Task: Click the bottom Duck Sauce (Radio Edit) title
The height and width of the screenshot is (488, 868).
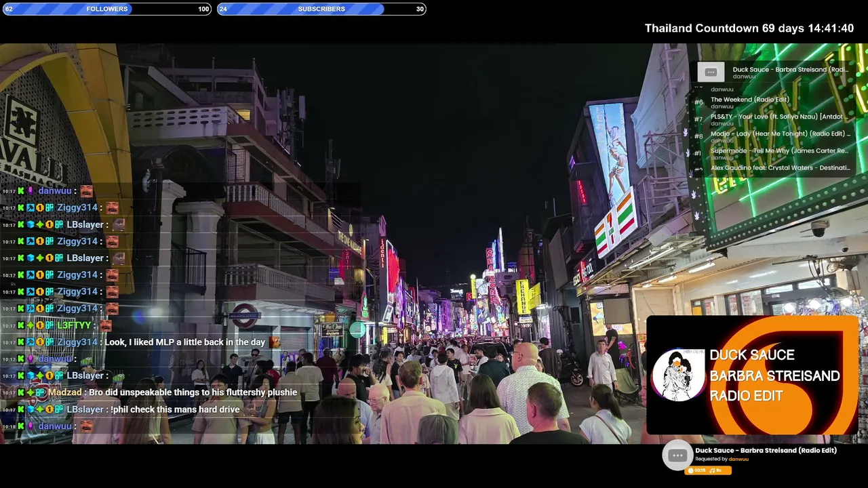Action: coord(766,450)
